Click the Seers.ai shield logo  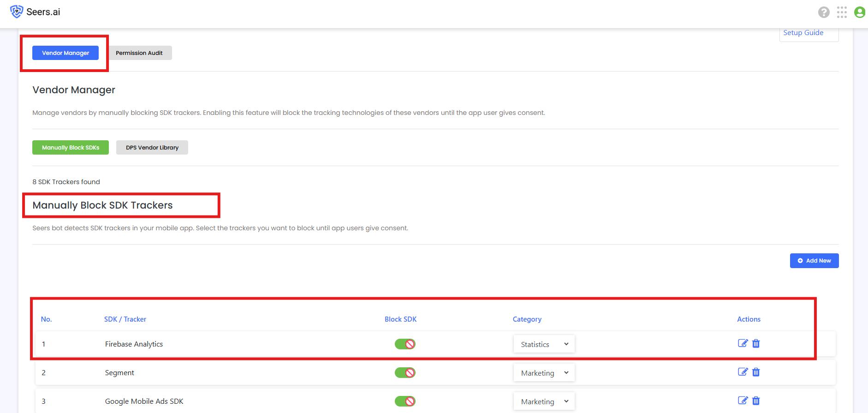(17, 12)
